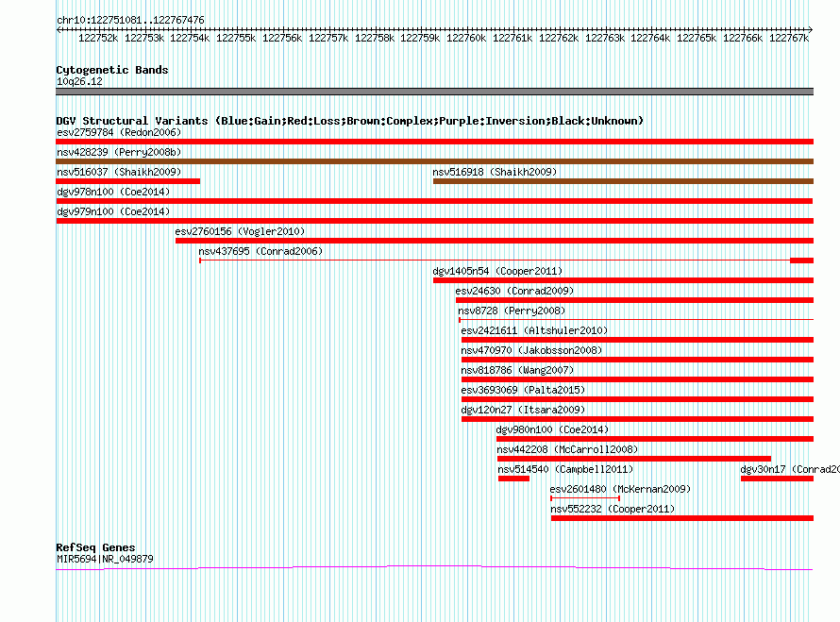The width and height of the screenshot is (840, 622).
Task: Click the short red bar under nsv516037
Action: point(128,181)
